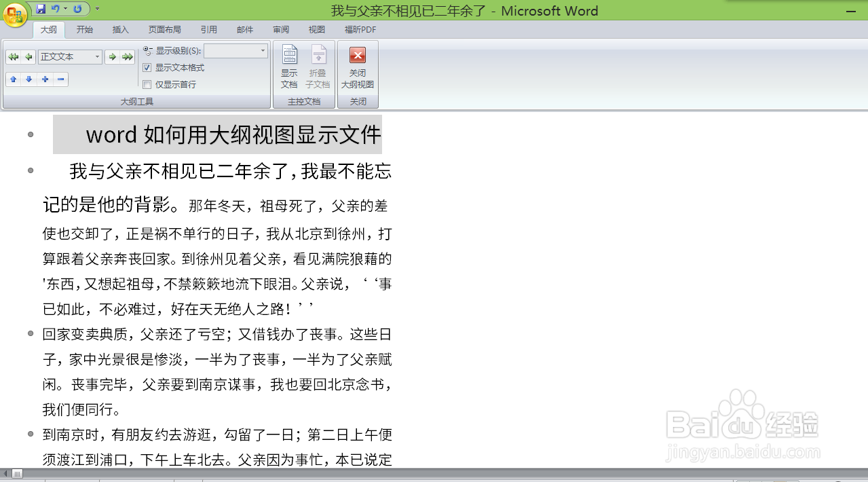Open the Office button menu

click(x=15, y=14)
